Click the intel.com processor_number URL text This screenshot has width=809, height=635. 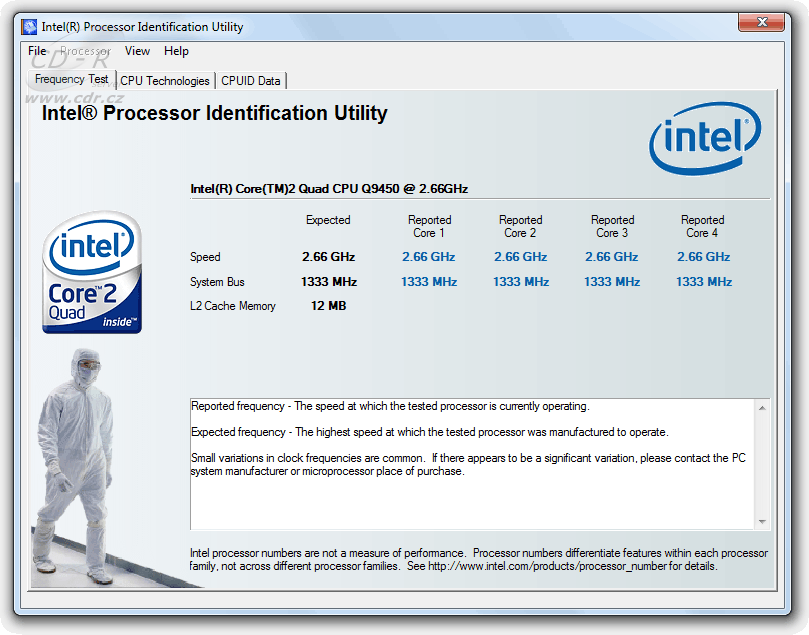point(547,566)
